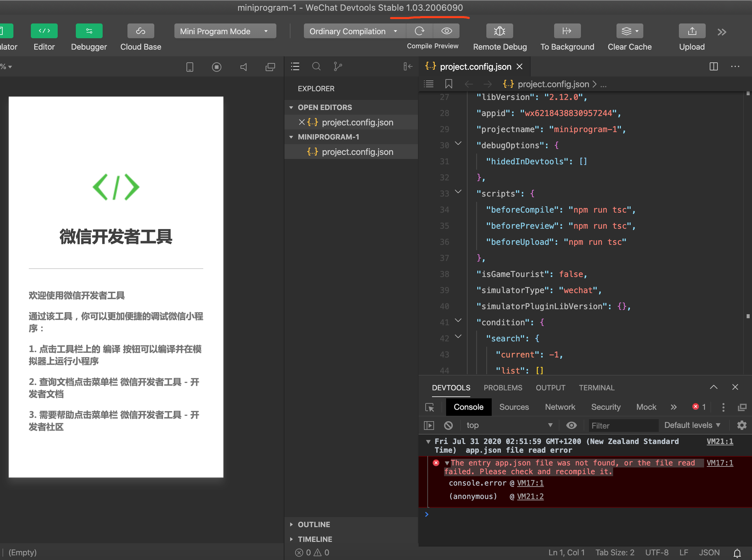This screenshot has width=752, height=560.
Task: Toggle simulator sound mute icon
Action: click(244, 67)
